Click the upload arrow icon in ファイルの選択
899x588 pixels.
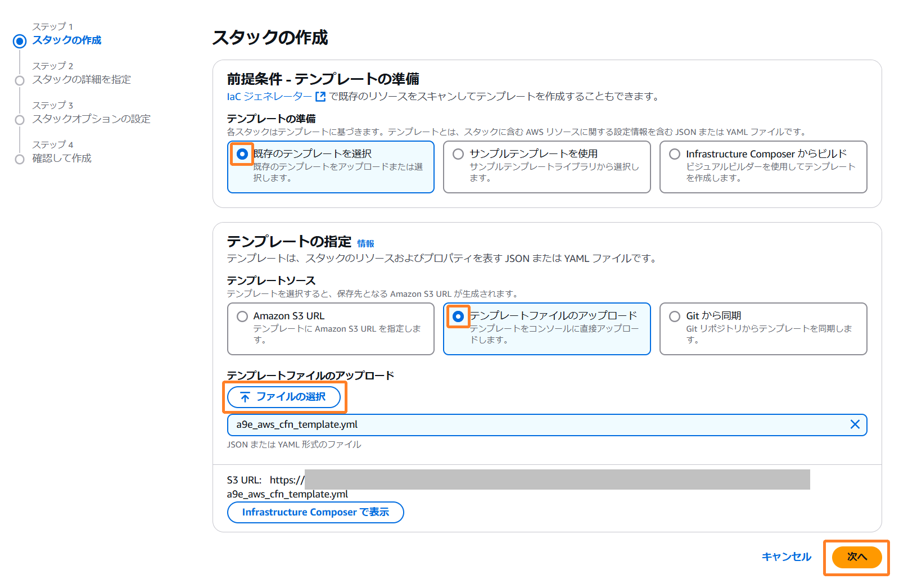coord(245,397)
